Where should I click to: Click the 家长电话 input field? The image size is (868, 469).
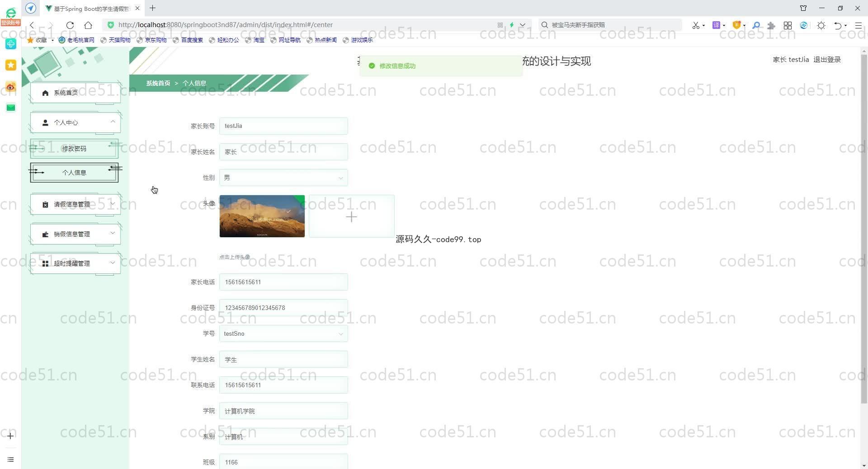[x=283, y=282]
